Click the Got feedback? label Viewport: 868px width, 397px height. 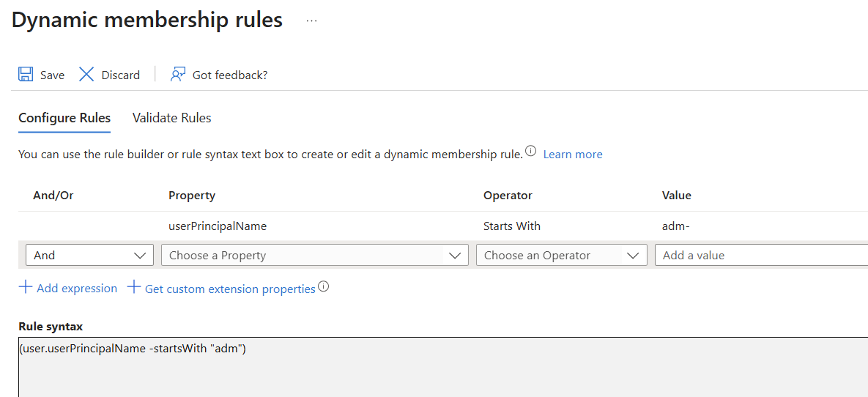click(230, 75)
